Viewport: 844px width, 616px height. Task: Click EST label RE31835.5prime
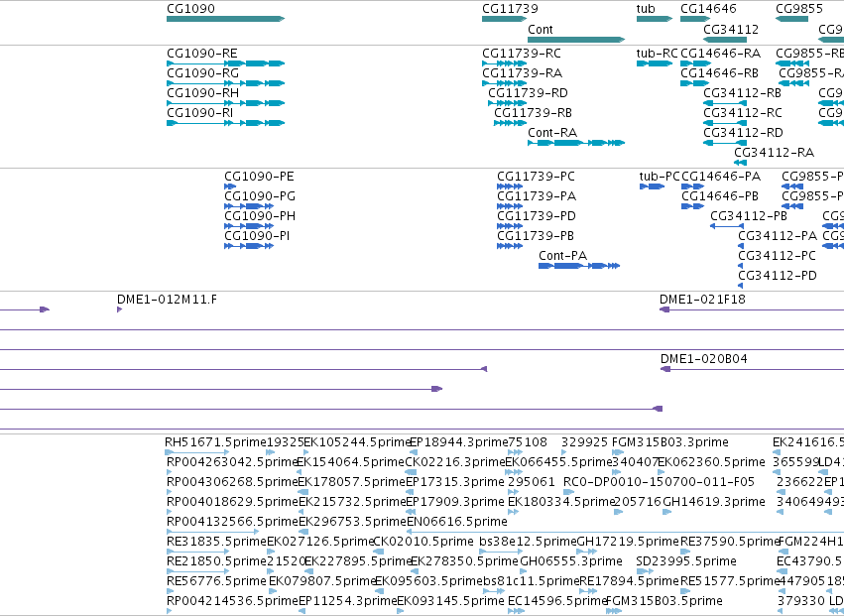[217, 542]
